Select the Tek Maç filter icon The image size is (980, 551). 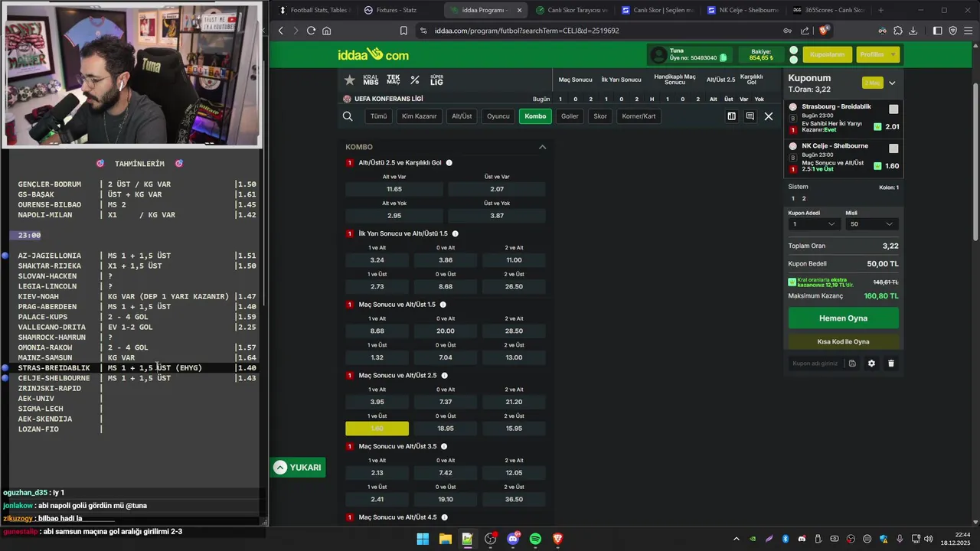[x=394, y=80]
